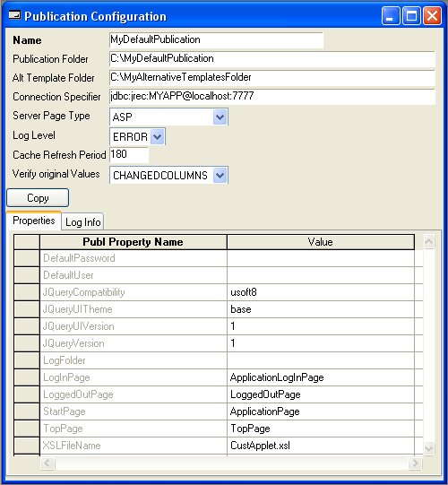Select the LogInPage property name cell
Image resolution: width=448 pixels, height=485 pixels.
pos(134,377)
